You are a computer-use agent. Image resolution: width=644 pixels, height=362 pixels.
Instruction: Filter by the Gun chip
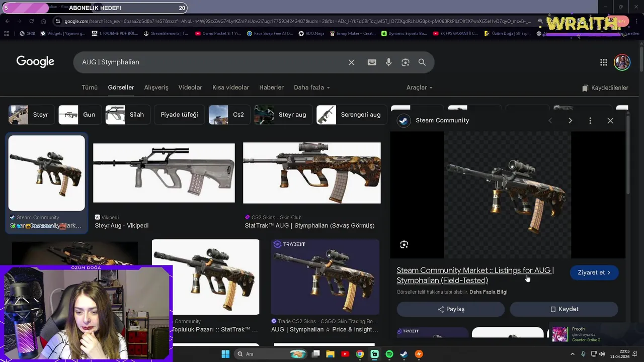click(x=80, y=115)
